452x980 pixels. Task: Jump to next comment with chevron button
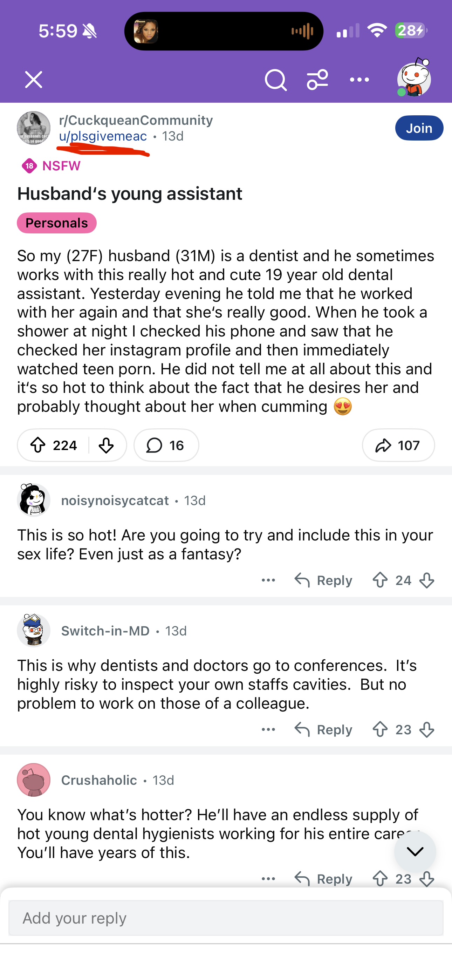pyautogui.click(x=415, y=851)
